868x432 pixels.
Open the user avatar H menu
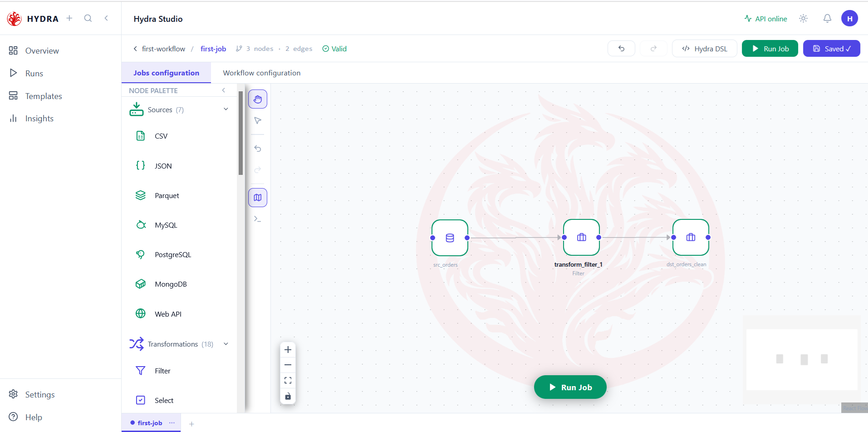(849, 19)
